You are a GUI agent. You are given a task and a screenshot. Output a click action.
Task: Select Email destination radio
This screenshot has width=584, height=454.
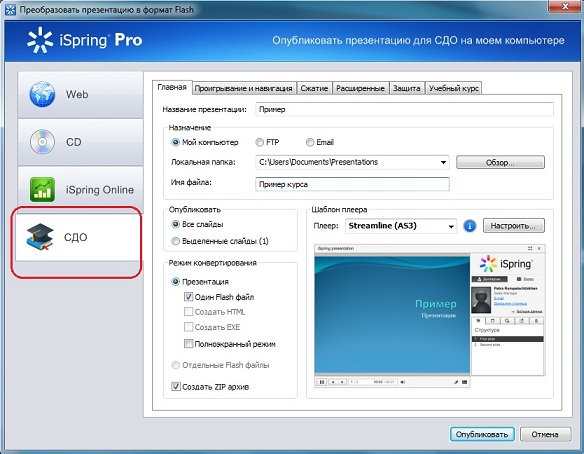point(310,142)
